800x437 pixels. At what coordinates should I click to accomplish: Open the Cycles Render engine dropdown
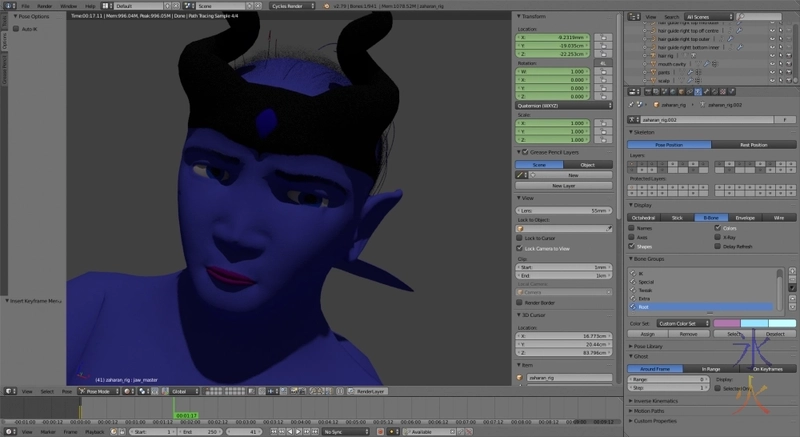click(x=292, y=5)
